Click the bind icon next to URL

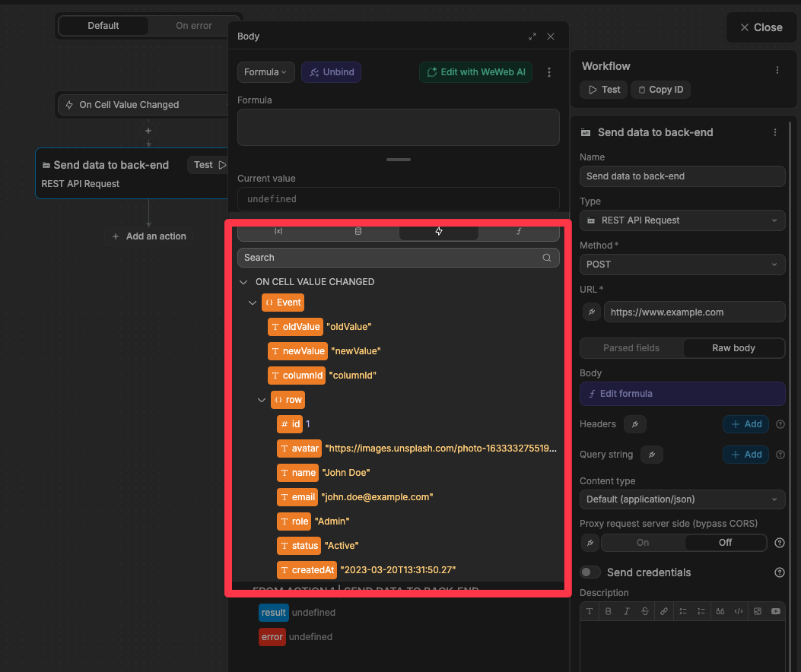point(590,312)
